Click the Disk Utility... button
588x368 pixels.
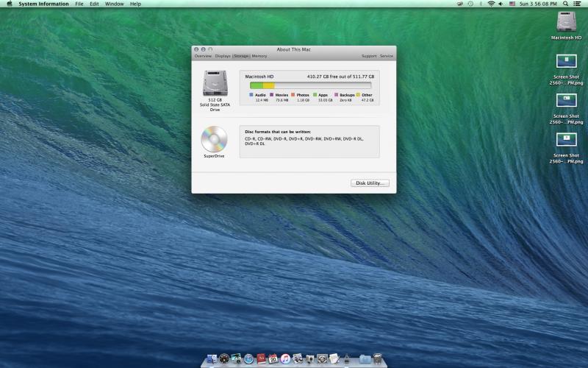click(370, 183)
